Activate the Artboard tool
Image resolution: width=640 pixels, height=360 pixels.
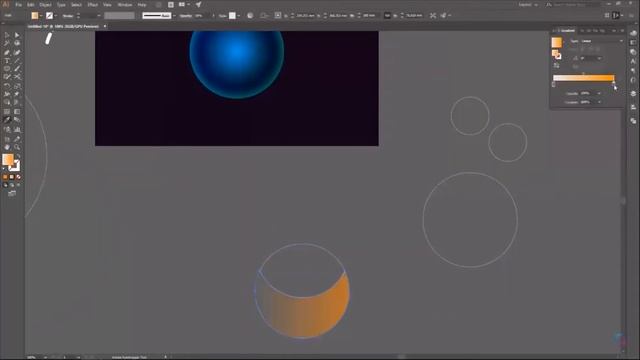[7, 139]
